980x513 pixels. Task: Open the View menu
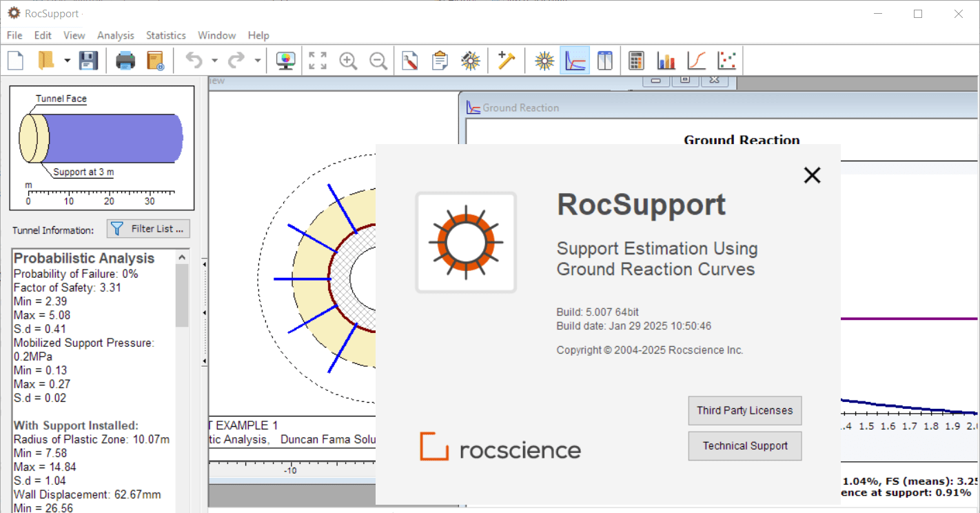74,35
